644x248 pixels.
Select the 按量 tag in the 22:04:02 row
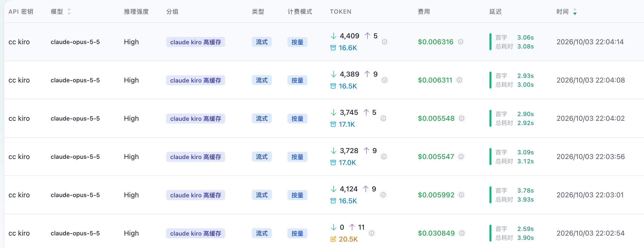point(297,119)
